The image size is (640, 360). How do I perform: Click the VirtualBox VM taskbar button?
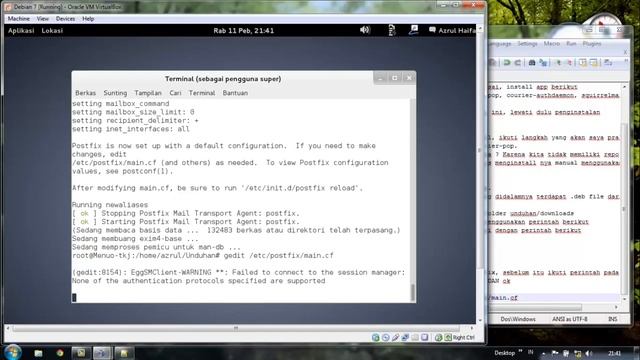102,353
